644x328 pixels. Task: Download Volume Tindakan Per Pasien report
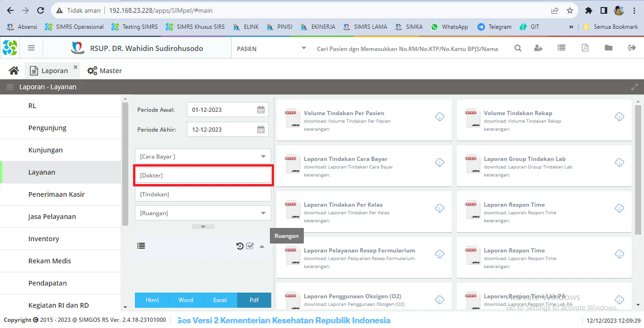point(439,117)
